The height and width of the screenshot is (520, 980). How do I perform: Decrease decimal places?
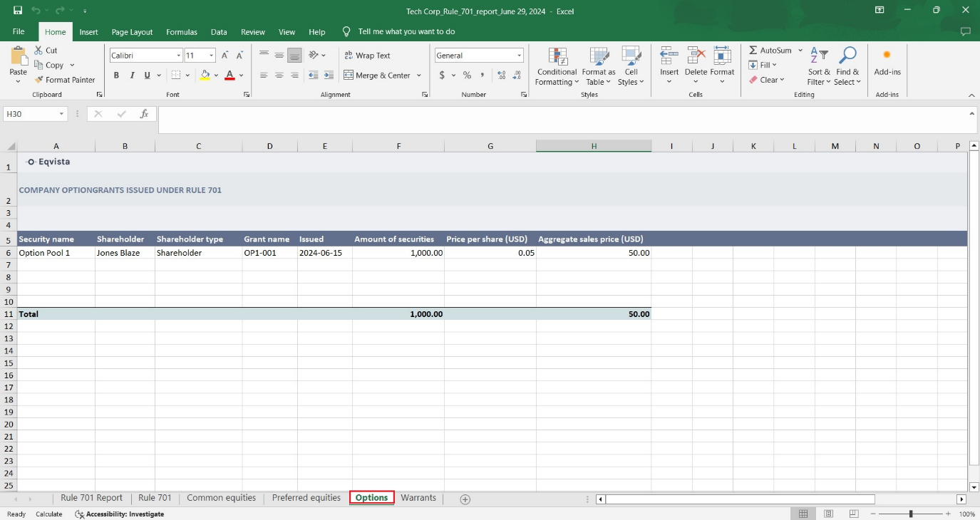point(517,75)
